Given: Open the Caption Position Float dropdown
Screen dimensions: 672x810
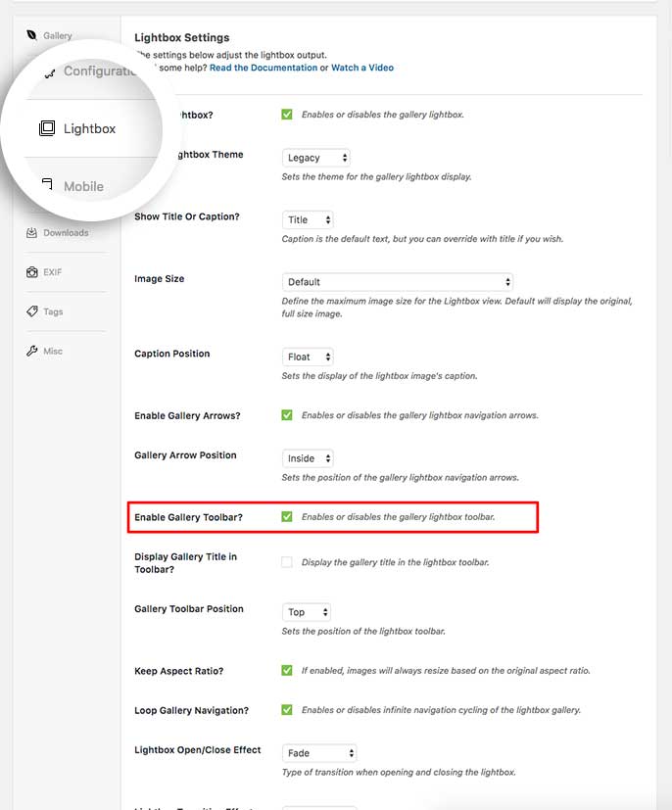Looking at the screenshot, I should [308, 357].
